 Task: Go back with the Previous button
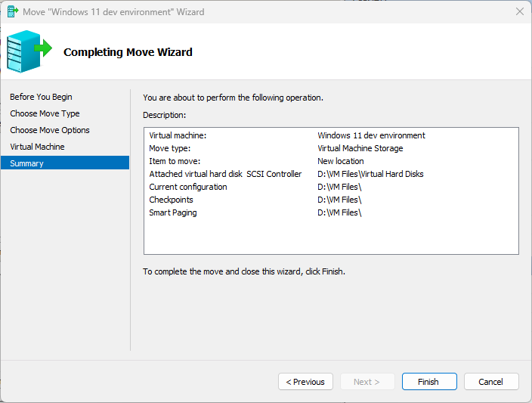point(305,382)
